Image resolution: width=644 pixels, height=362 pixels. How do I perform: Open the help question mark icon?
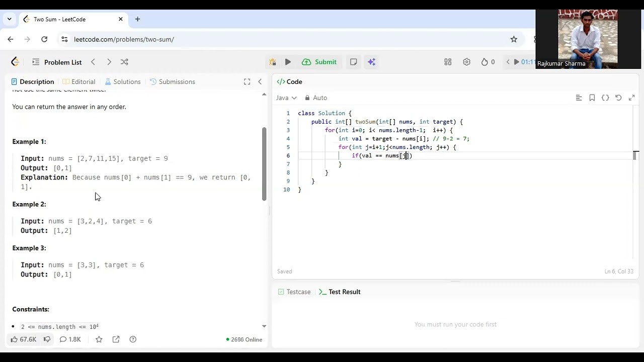tap(133, 339)
